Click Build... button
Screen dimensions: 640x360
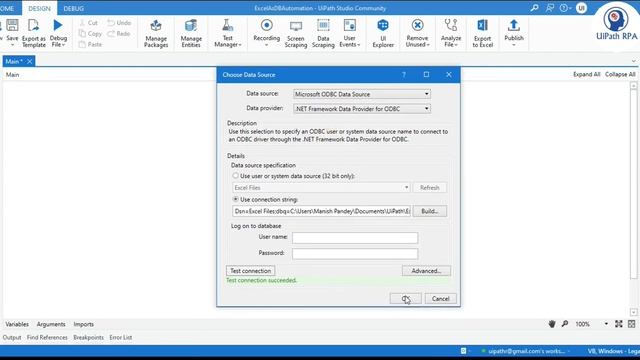[x=429, y=211]
